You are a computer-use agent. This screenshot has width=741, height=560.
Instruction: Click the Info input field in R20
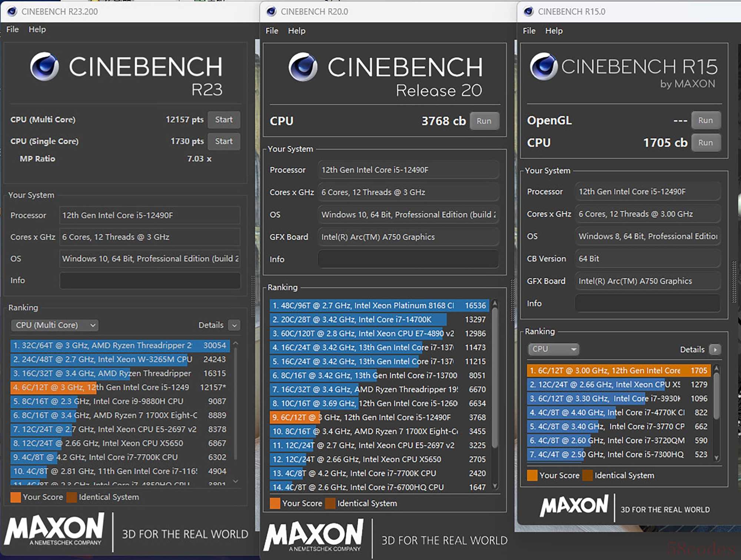pyautogui.click(x=408, y=259)
